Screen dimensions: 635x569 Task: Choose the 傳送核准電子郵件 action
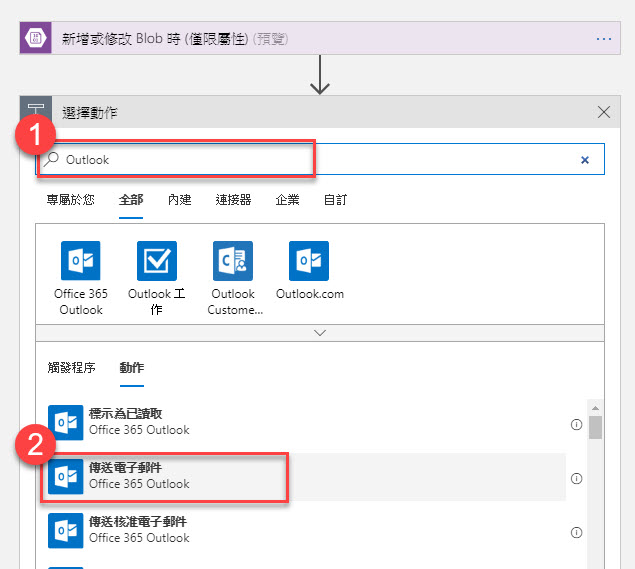pos(307,531)
